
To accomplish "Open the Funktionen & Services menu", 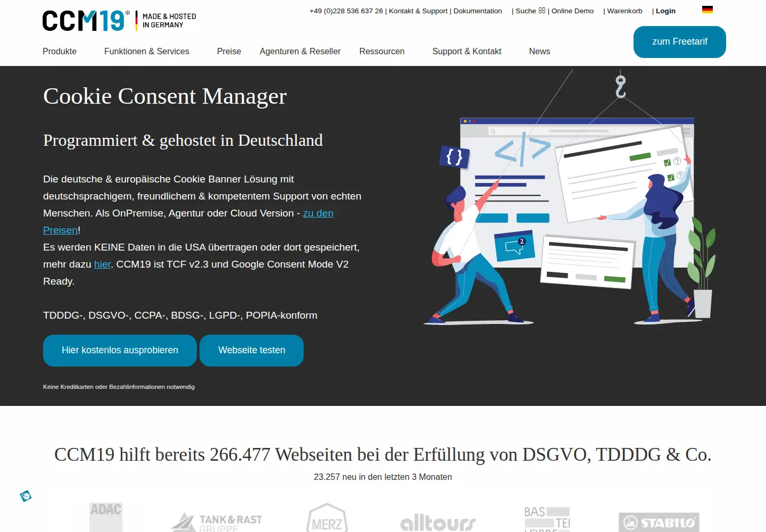I will click(x=147, y=51).
